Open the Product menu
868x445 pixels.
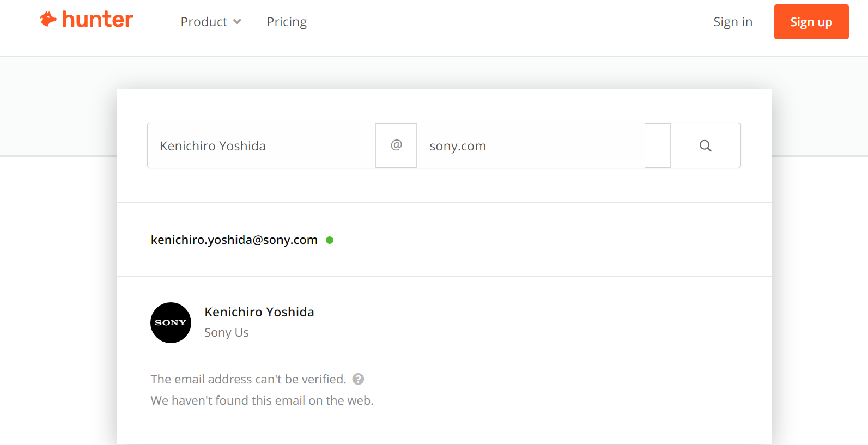pyautogui.click(x=204, y=22)
